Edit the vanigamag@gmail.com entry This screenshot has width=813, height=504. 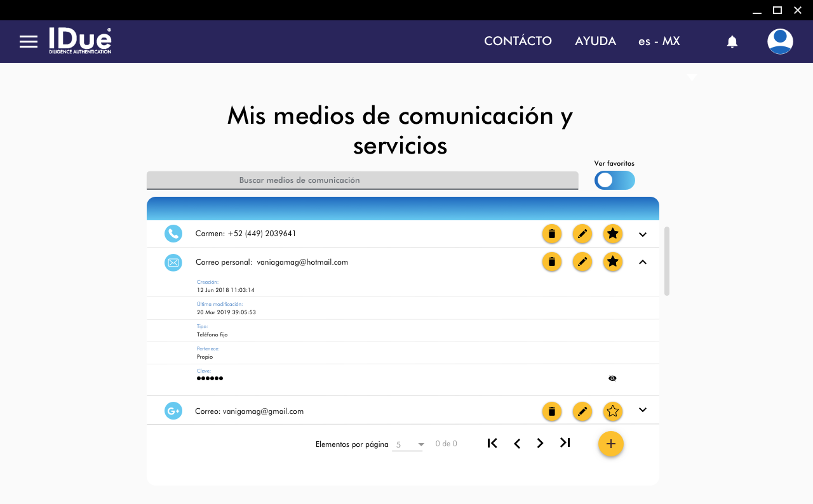click(x=582, y=411)
